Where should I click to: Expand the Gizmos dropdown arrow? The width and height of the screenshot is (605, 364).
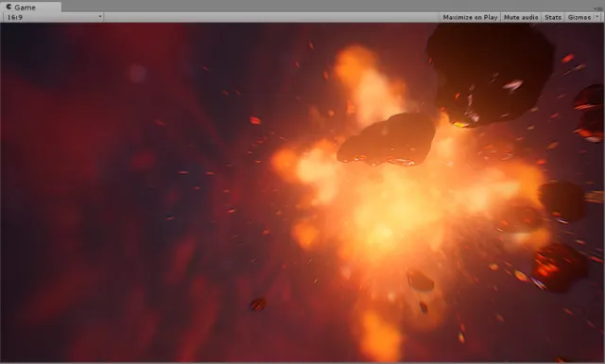[597, 17]
